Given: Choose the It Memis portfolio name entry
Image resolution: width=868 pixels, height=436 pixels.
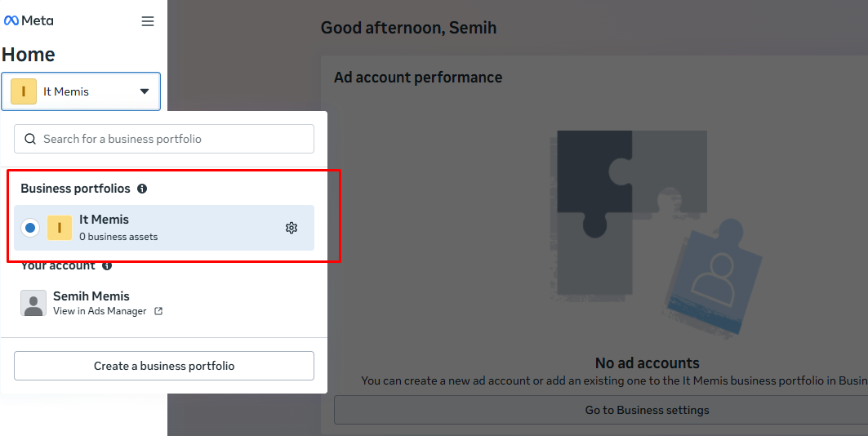Looking at the screenshot, I should pos(104,220).
